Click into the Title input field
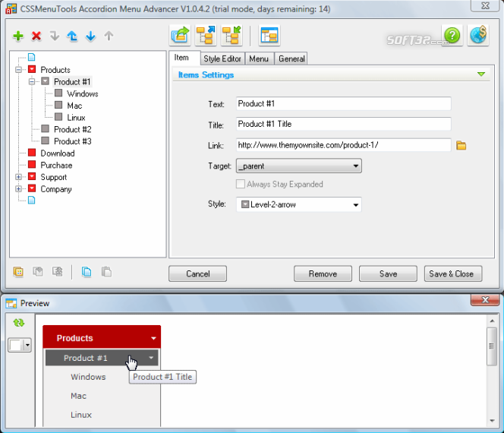 343,124
